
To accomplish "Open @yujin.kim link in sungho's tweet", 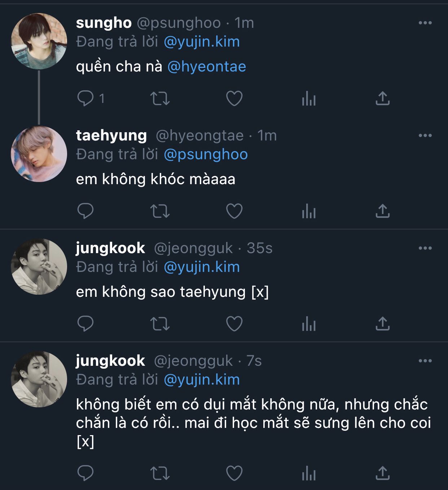I will (202, 42).
